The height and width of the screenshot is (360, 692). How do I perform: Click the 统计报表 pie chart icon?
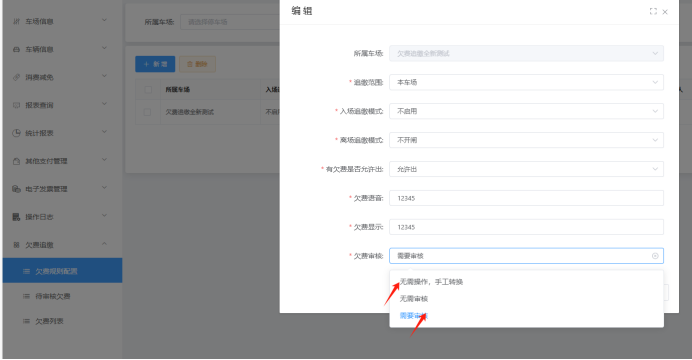[16, 133]
